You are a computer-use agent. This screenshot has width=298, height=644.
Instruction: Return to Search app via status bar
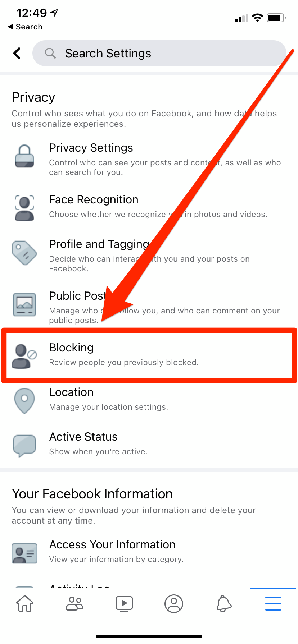pyautogui.click(x=25, y=27)
